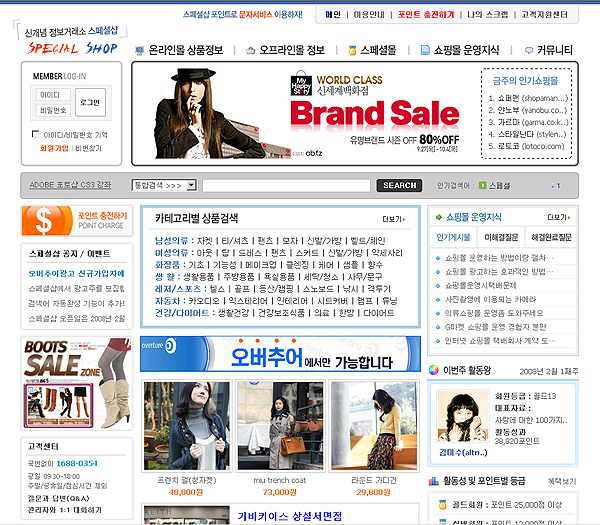Open the Boots Sale Zone banner
600x525 pixels.
coord(77,383)
